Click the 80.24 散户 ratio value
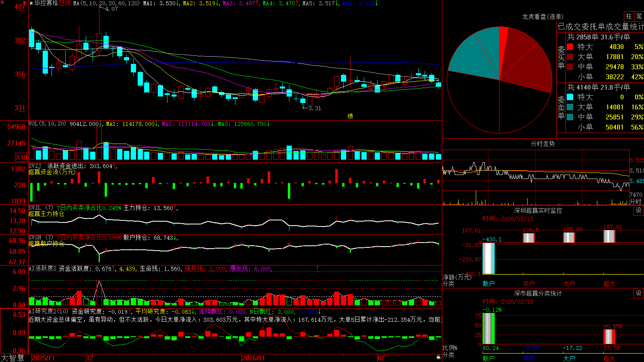The width and height of the screenshot is (644, 362). coord(491,348)
